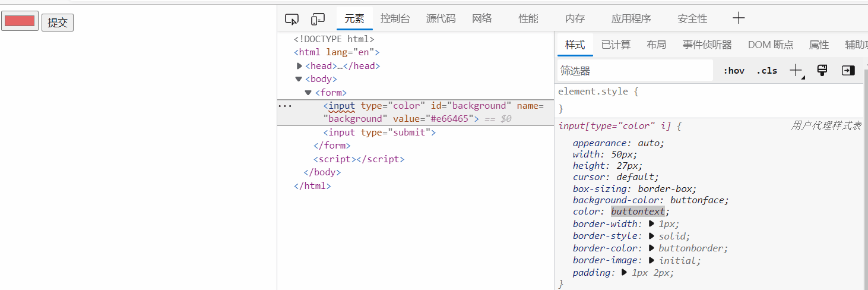Click the styles pane vertical scrollbar

pyautogui.click(x=866, y=178)
